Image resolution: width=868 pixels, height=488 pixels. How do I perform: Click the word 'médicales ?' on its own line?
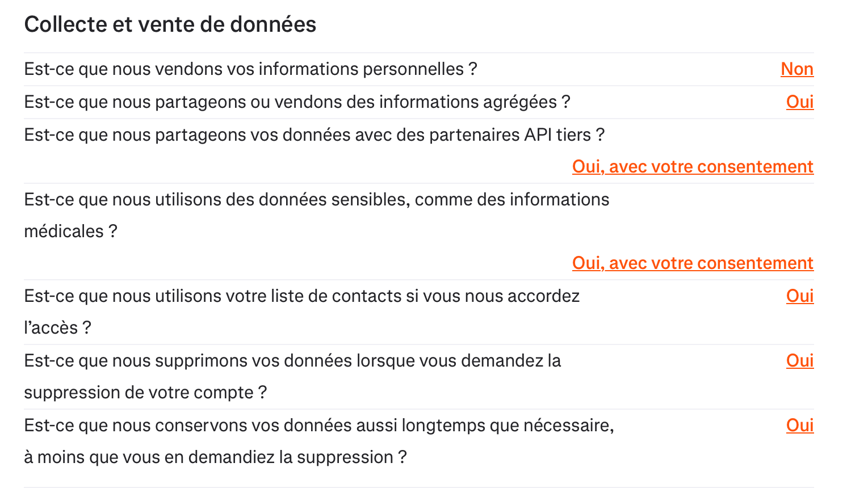click(x=70, y=232)
